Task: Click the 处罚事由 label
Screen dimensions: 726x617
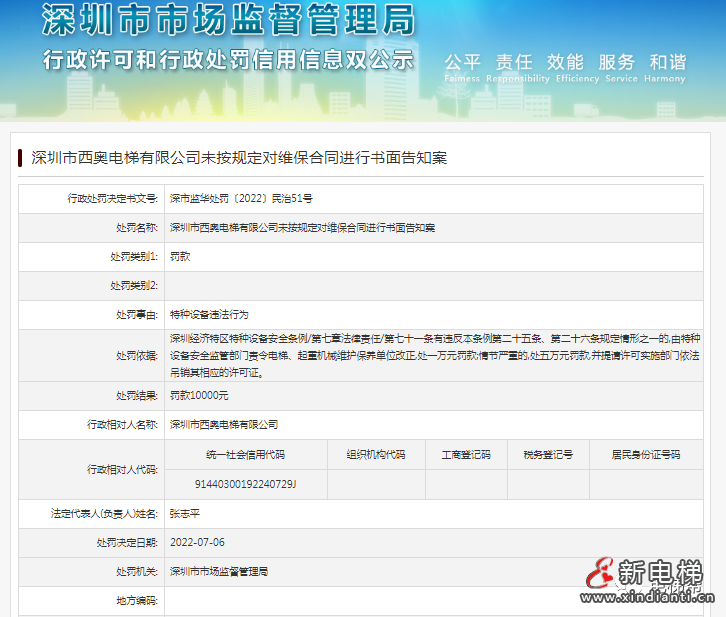Action: [x=137, y=315]
